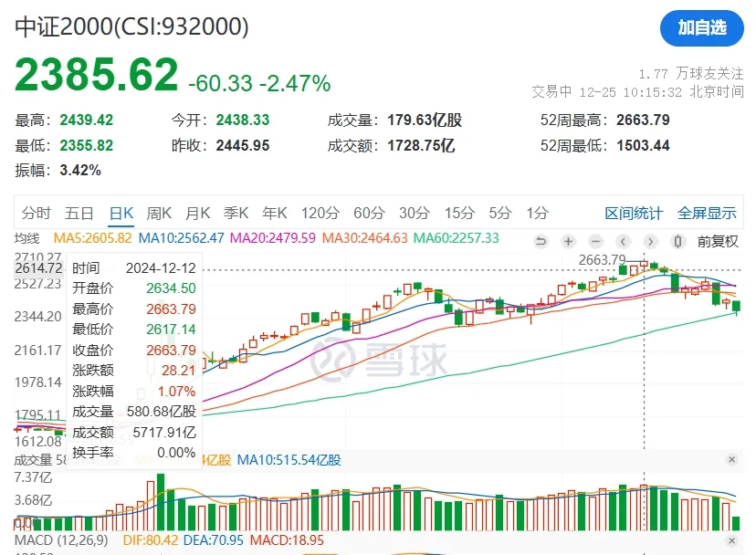Click the tooltip 成交额 value 5717.91亿
Viewport: 756px width, 555px height.
[x=164, y=433]
